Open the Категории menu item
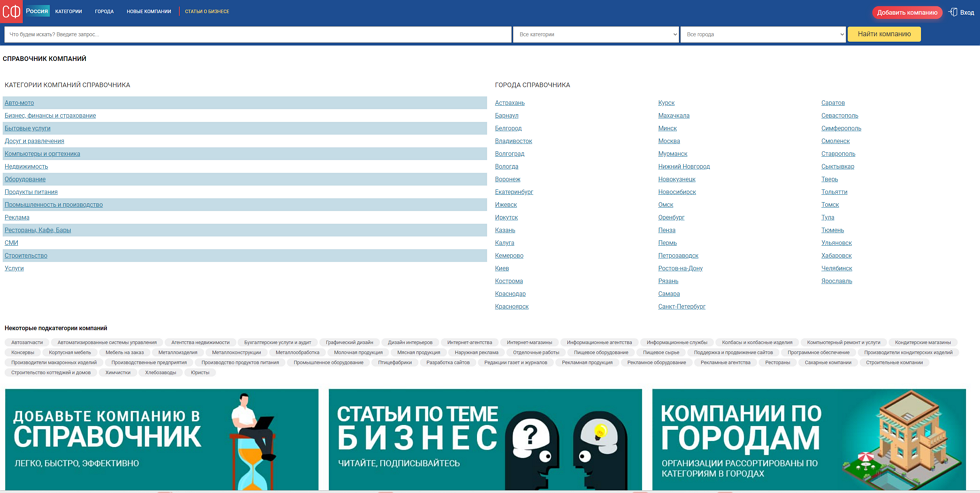 coord(68,12)
